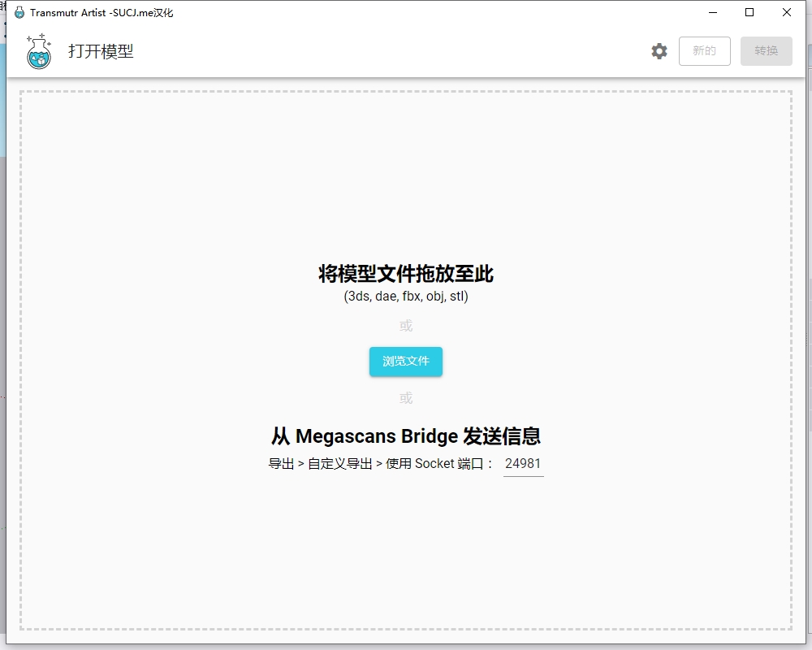Click the 或 separator below 浏览文件

point(406,398)
